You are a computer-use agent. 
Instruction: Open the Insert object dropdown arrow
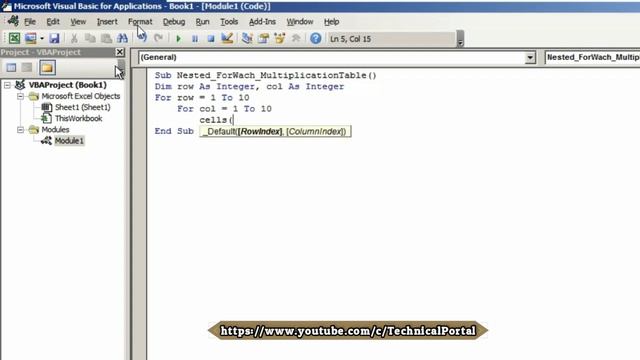tap(42, 38)
